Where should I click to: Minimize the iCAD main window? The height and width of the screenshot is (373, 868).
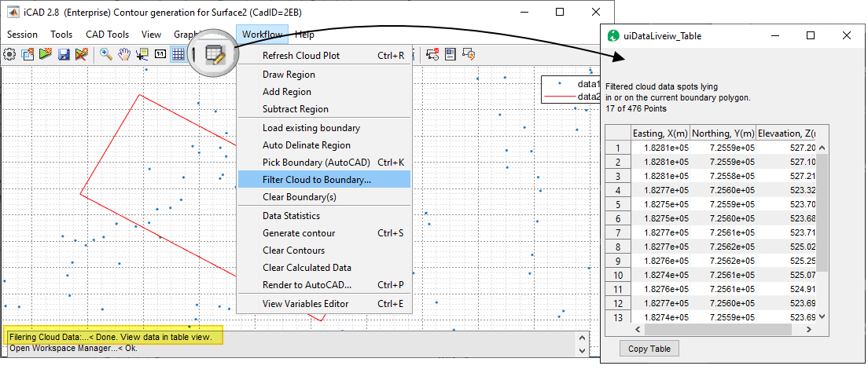point(525,12)
